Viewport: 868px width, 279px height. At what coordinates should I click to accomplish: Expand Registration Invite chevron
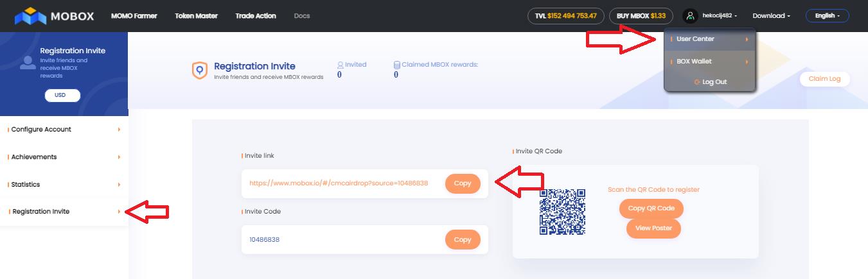(119, 212)
